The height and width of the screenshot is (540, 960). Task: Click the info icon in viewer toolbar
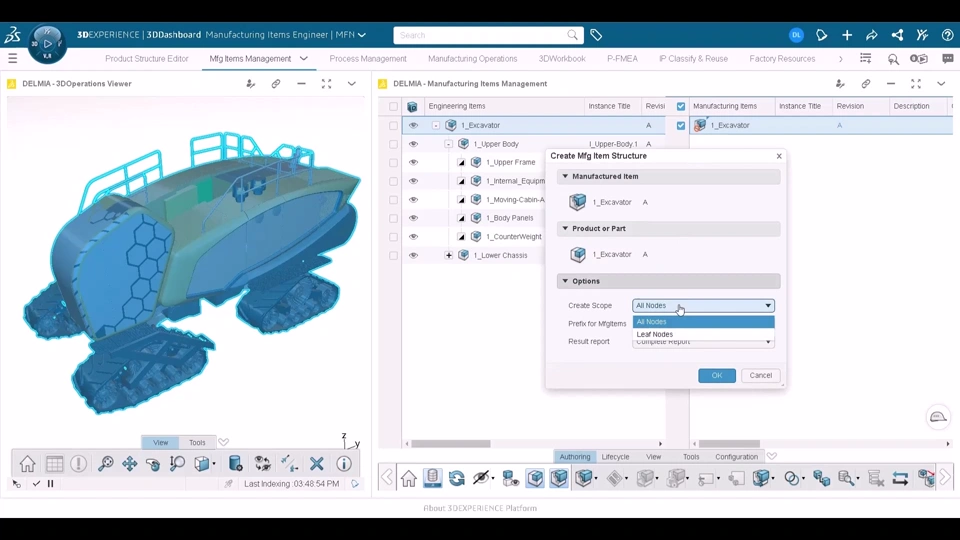(x=343, y=463)
